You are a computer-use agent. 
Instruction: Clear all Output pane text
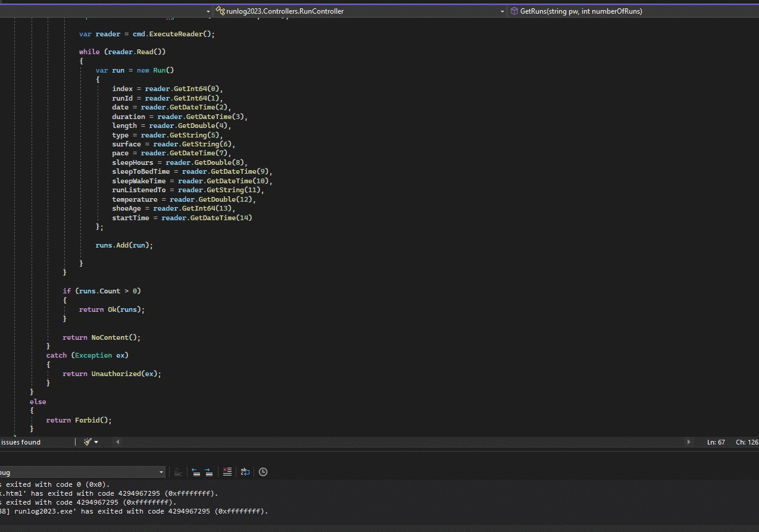coord(227,472)
